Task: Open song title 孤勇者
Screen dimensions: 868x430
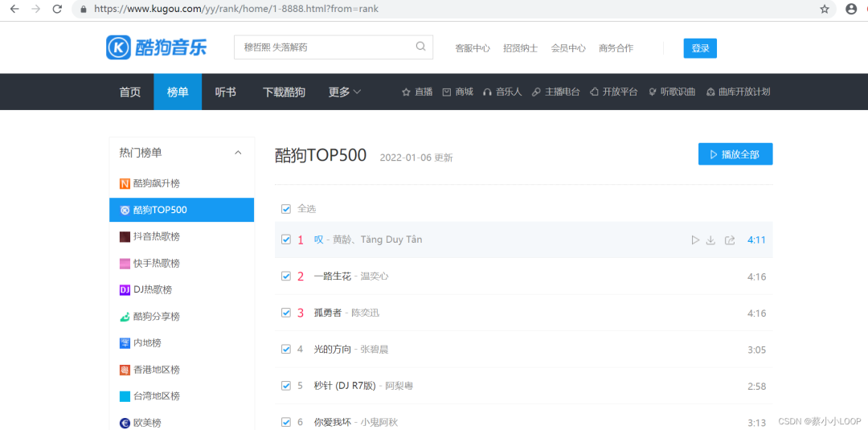Action: coord(328,313)
